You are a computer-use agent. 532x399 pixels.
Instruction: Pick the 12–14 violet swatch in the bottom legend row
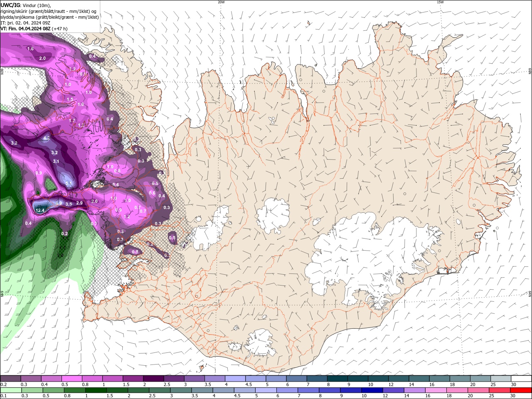click(x=393, y=390)
